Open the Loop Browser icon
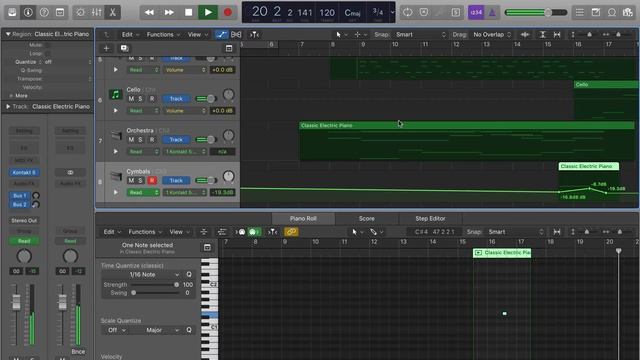 click(x=612, y=12)
